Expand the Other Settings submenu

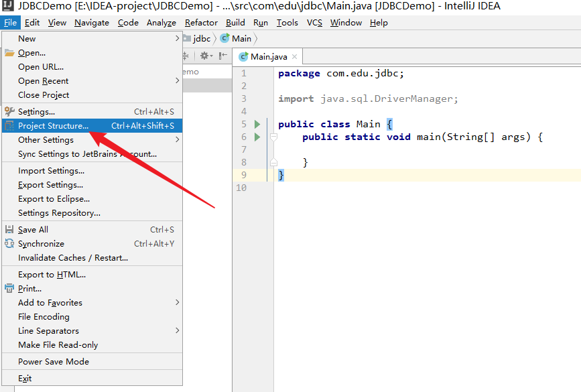pos(177,139)
